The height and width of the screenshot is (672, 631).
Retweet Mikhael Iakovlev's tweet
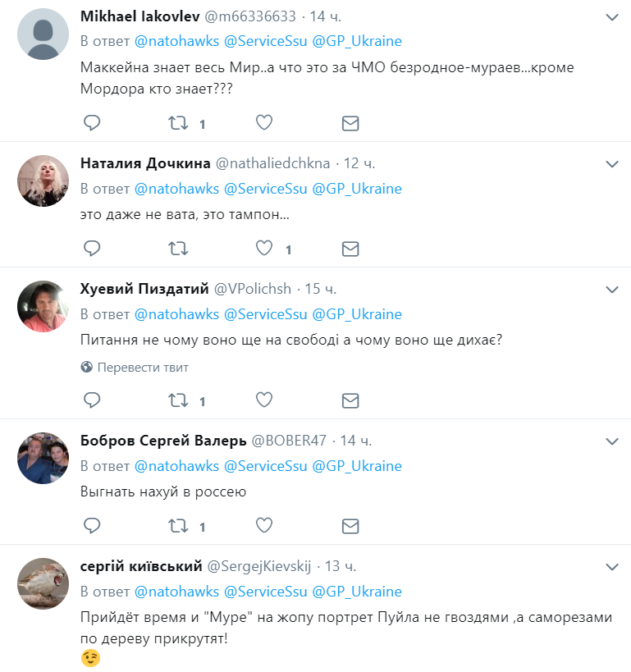point(177,123)
